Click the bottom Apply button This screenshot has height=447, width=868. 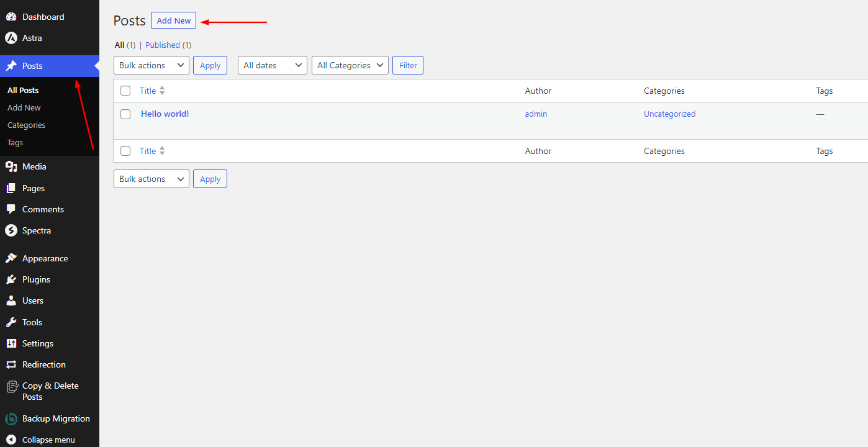point(210,179)
